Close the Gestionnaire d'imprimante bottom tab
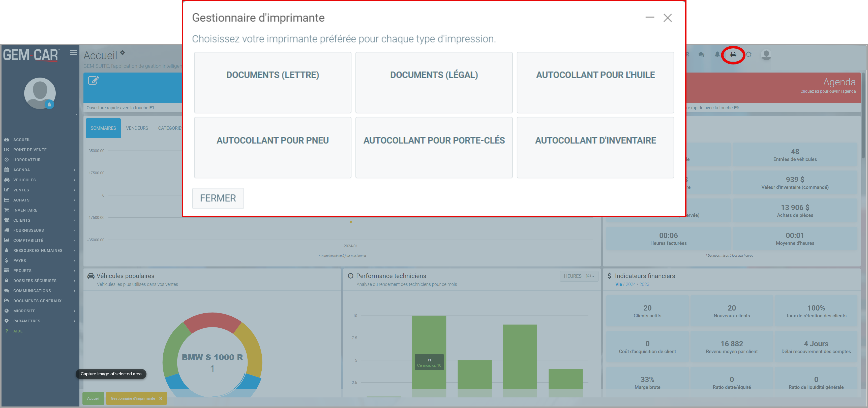Viewport: 868px width, 408px height. point(161,398)
